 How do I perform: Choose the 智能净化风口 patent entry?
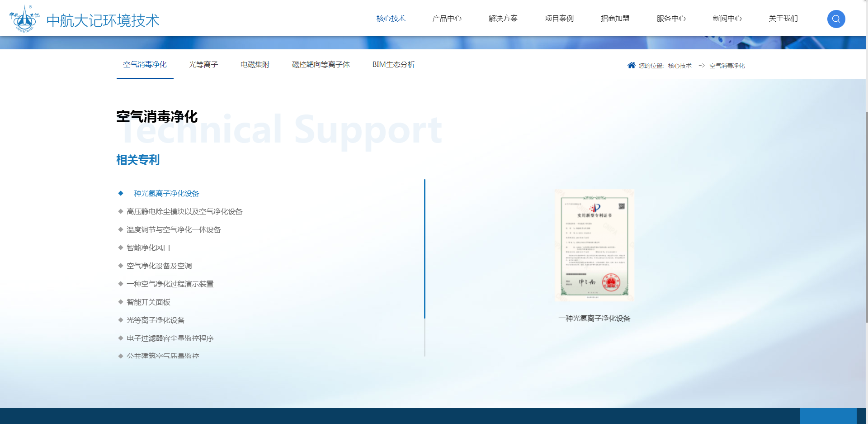pos(148,248)
